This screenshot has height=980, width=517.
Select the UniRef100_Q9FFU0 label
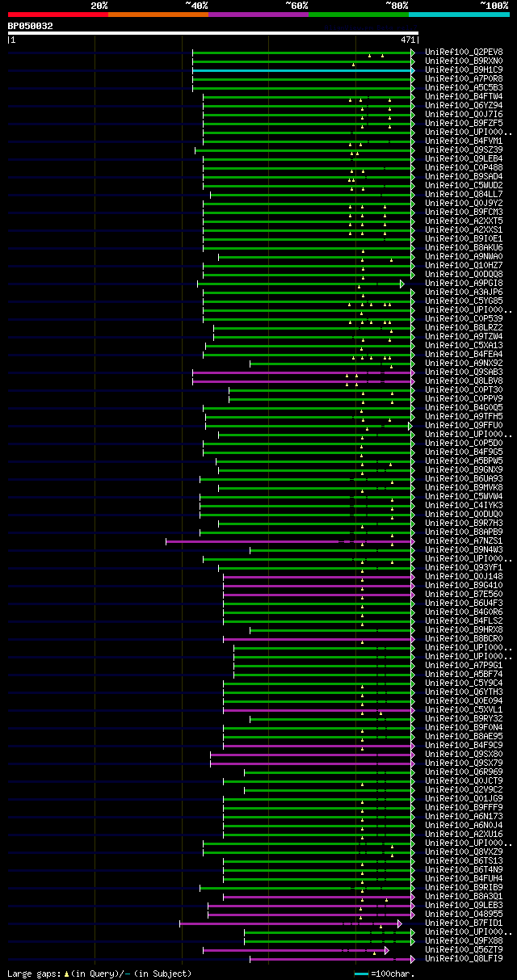[x=464, y=426]
